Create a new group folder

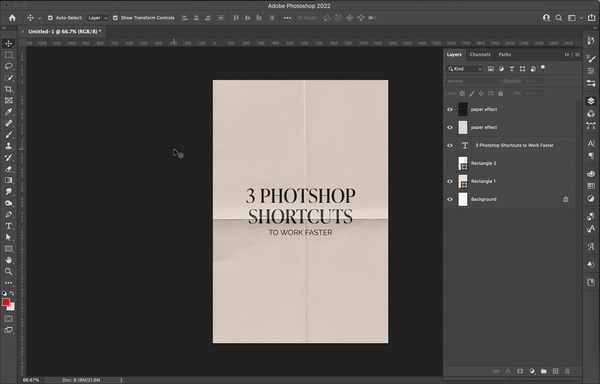(x=544, y=371)
